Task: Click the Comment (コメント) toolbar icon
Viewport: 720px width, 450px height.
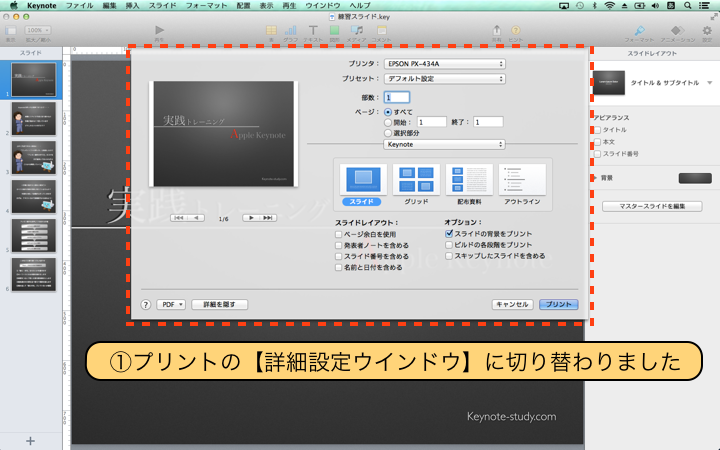Action: (382, 30)
